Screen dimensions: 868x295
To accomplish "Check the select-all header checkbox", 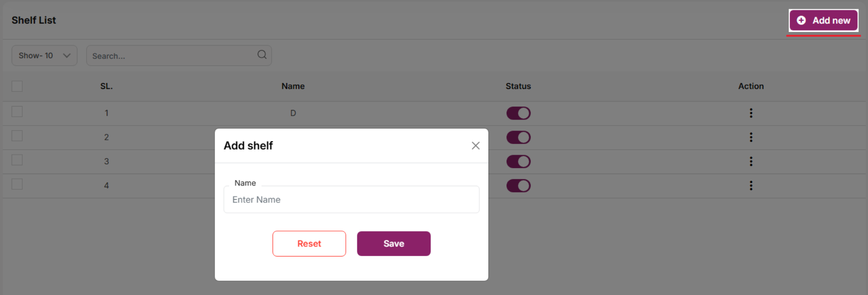I will click(17, 86).
